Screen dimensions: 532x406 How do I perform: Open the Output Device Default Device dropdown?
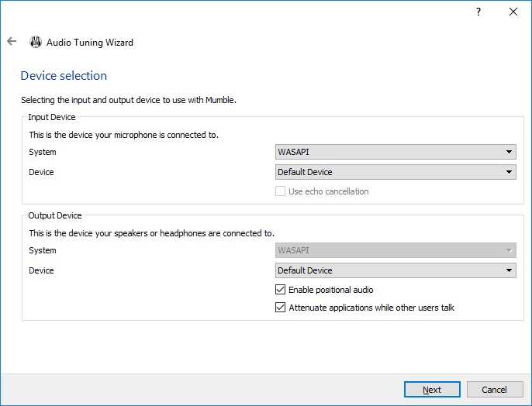coord(396,270)
